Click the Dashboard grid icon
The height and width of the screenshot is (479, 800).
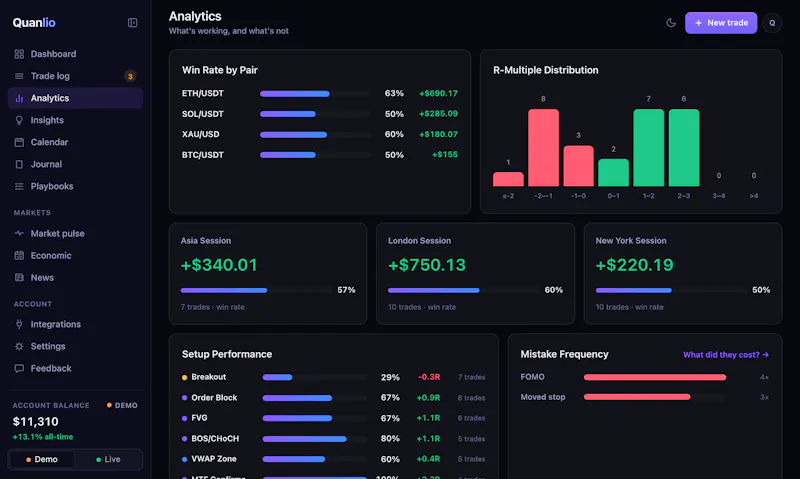[x=19, y=54]
